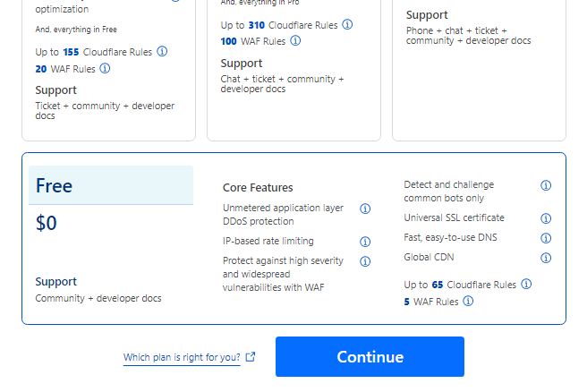
Task: Click 'Detect and challenge common bots only' text
Action: click(449, 192)
